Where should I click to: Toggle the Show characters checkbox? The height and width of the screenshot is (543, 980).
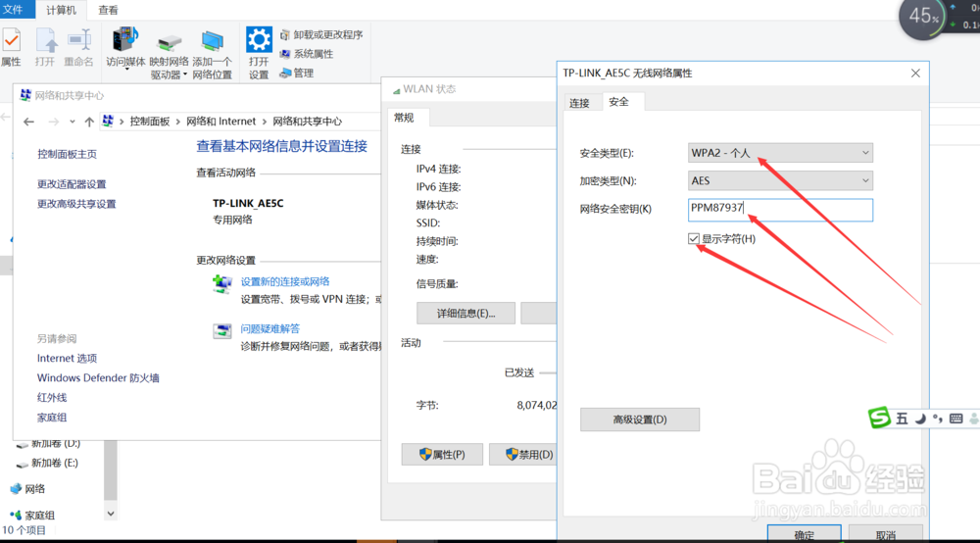pos(693,239)
